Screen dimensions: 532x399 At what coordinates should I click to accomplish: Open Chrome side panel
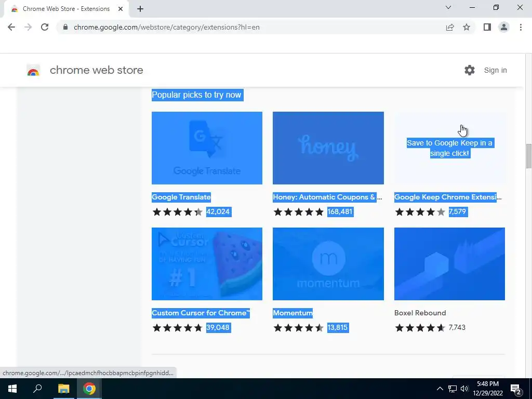coord(487,27)
